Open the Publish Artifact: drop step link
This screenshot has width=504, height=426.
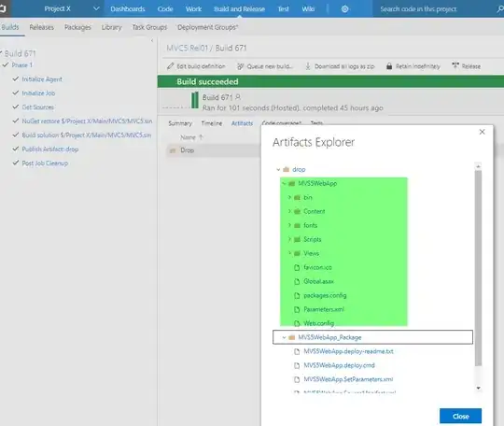point(50,149)
